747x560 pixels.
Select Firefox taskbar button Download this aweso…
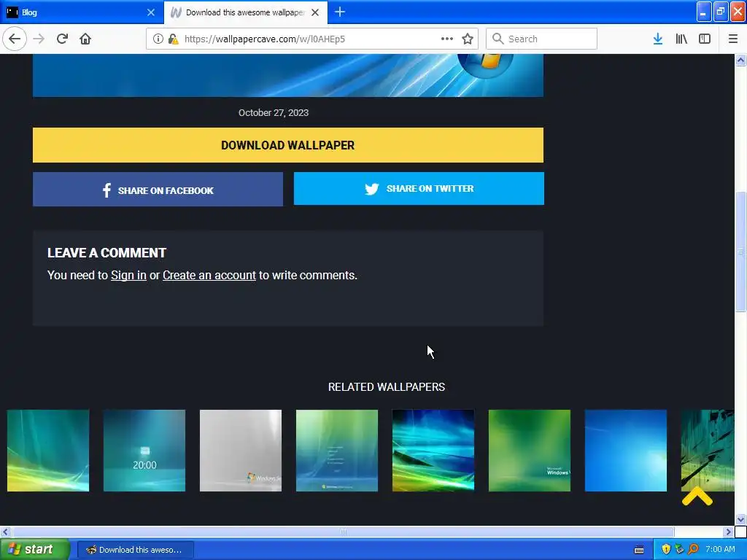135,550
